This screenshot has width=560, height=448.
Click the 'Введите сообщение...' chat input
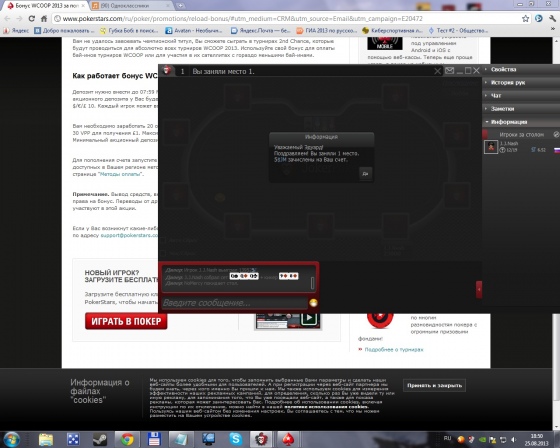235,303
